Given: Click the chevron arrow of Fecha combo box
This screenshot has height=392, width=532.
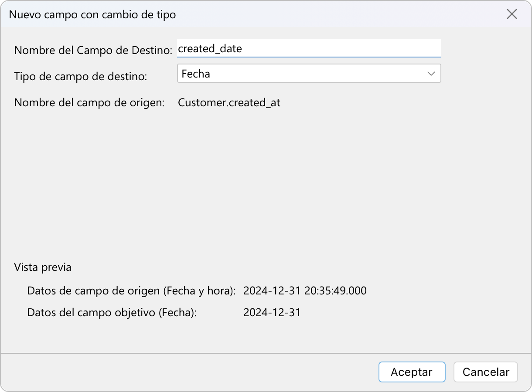Looking at the screenshot, I should pos(431,74).
